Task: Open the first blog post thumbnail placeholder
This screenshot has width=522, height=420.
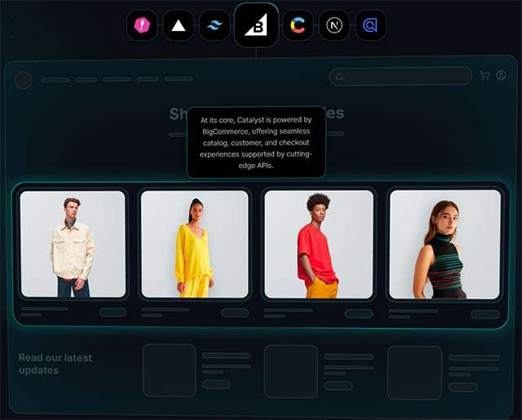Action: pos(170,370)
